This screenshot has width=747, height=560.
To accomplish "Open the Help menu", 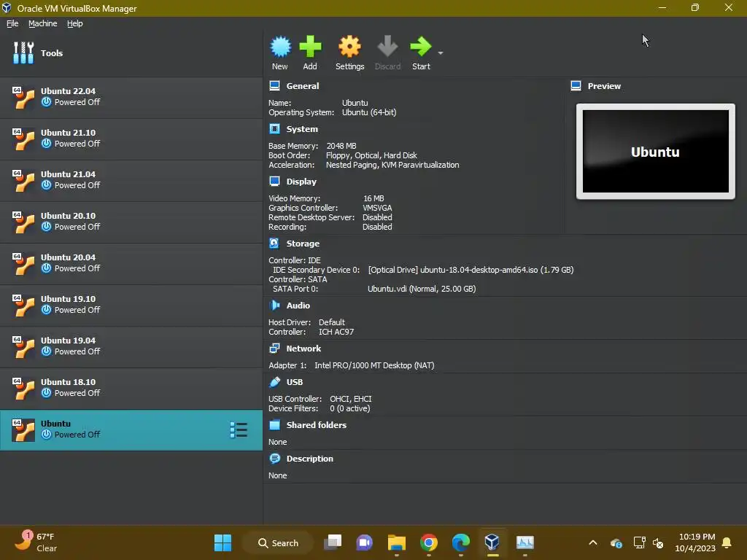I will pyautogui.click(x=75, y=23).
